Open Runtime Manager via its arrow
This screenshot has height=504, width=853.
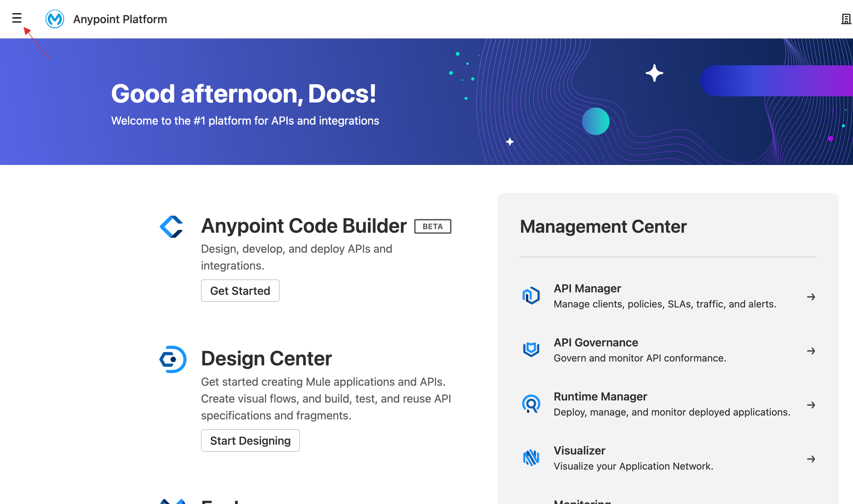(x=811, y=405)
